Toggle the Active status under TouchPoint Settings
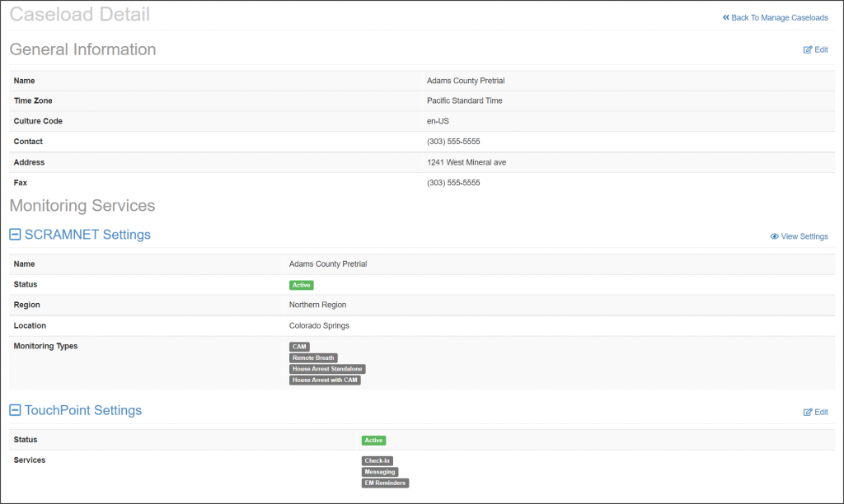The width and height of the screenshot is (844, 504). pyautogui.click(x=373, y=440)
